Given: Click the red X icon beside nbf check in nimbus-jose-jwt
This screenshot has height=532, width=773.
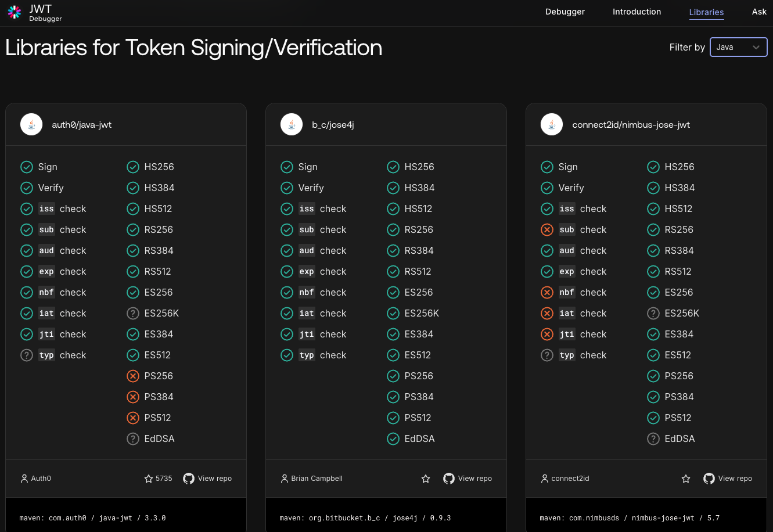Looking at the screenshot, I should click(x=547, y=292).
